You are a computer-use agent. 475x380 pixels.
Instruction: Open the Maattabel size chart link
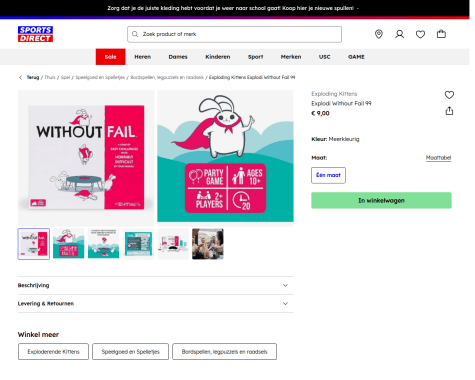(x=438, y=158)
